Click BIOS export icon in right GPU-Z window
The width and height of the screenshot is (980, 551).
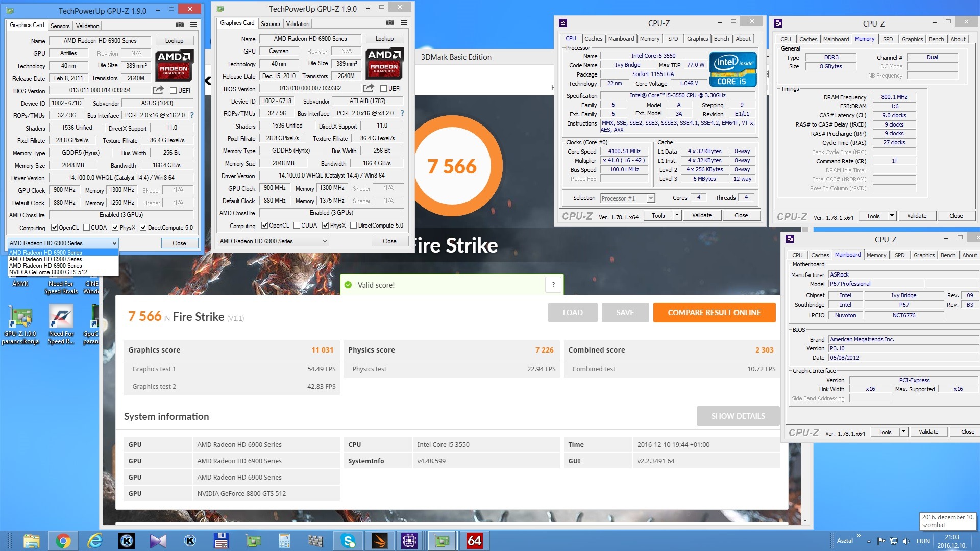click(x=369, y=88)
